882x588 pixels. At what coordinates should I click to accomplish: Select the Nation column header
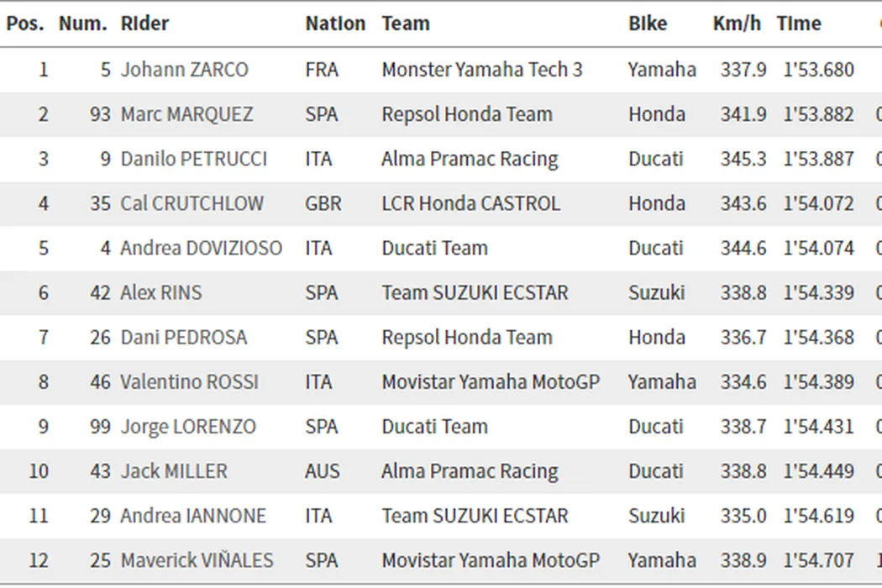coord(335,24)
